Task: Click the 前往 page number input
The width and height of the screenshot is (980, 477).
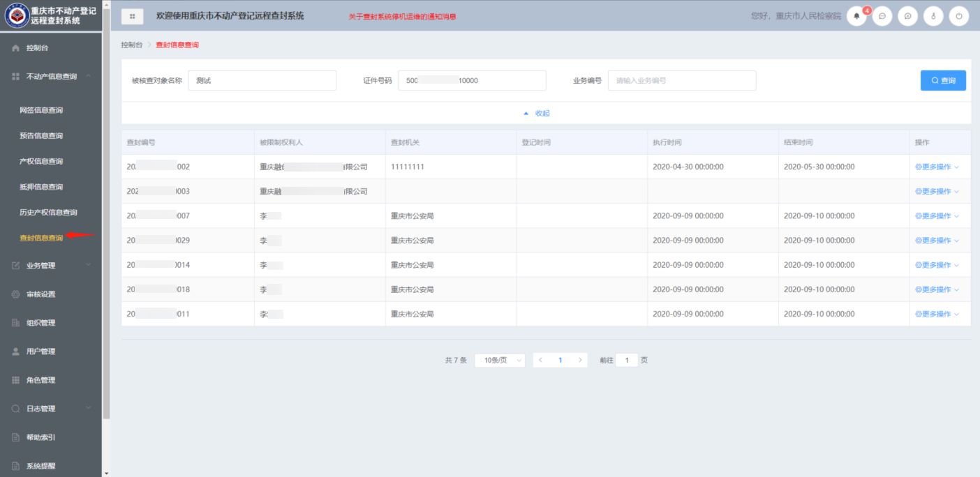Action: pos(627,360)
